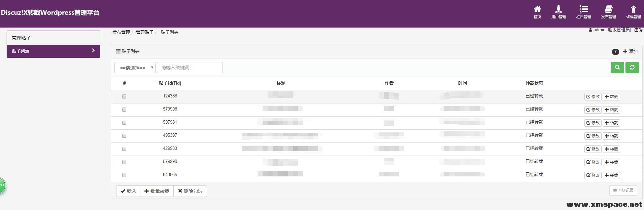
Task: Click the keyword search input field
Action: [x=190, y=68]
